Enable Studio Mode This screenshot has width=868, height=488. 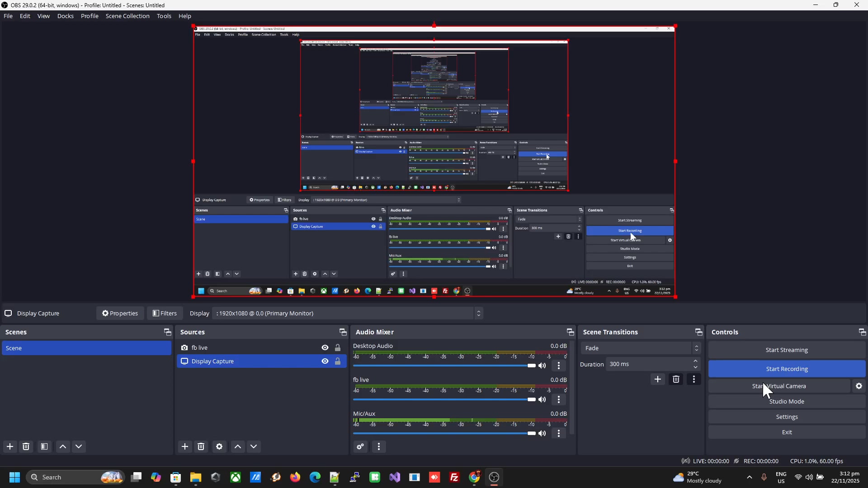(787, 401)
